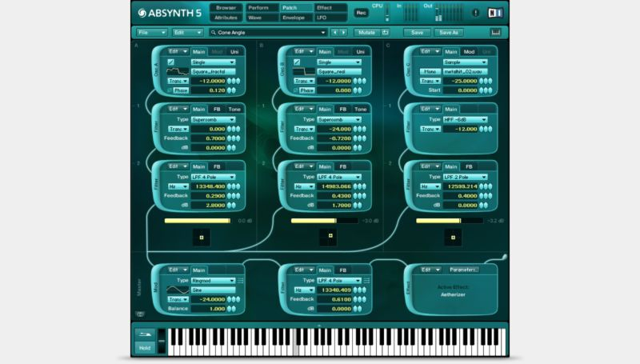Click Oscillator A square fractal waveform thumbnail
Image resolution: width=640 pixels, height=364 pixels.
178,71
